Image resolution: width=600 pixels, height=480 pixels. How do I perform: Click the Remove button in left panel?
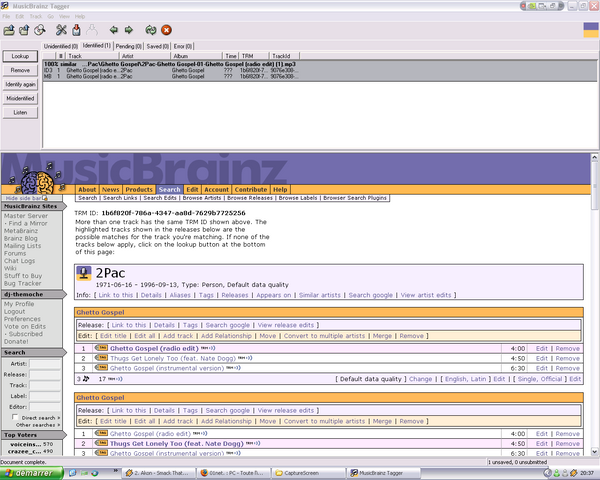click(20, 70)
